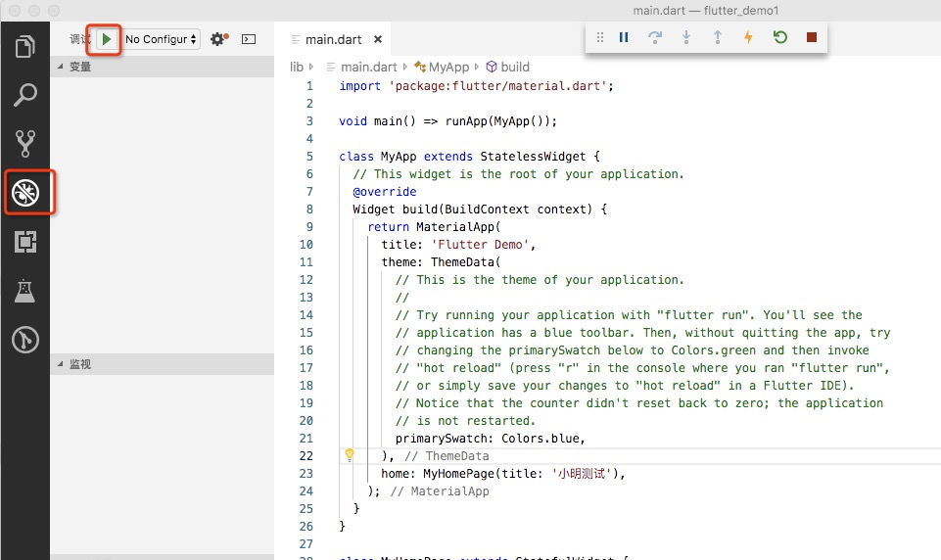Open the debug console icon

point(249,39)
